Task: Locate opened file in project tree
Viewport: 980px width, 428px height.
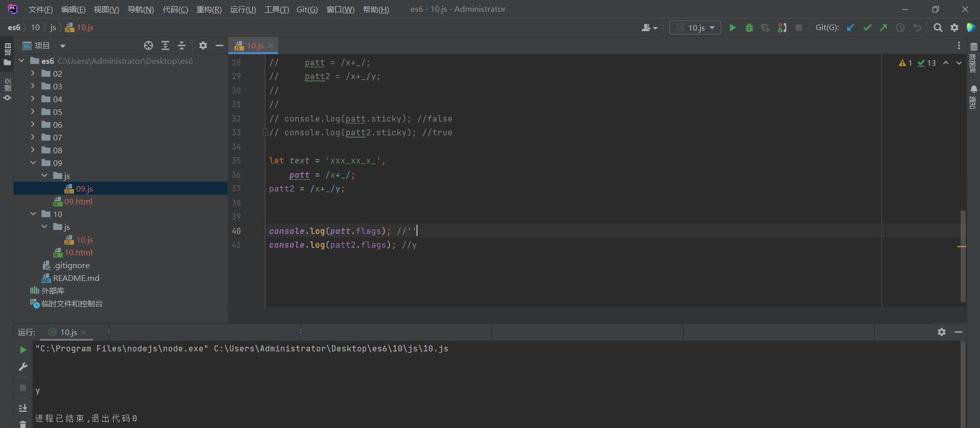Action: pos(149,45)
